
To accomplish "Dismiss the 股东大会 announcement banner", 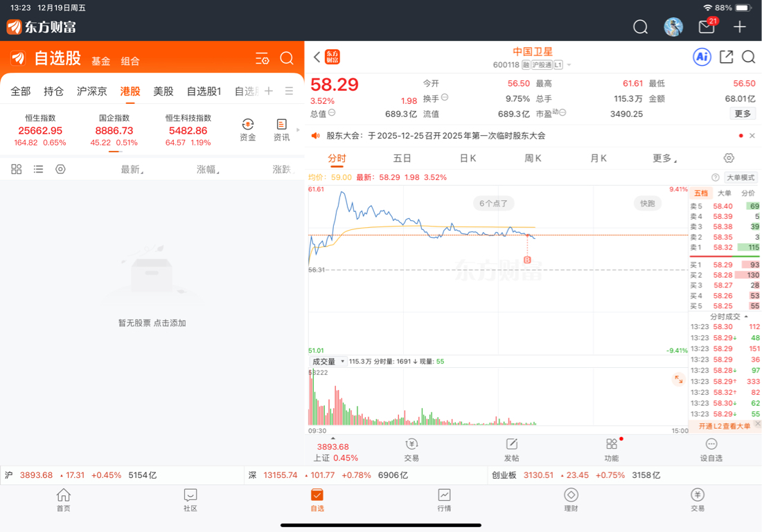I will pyautogui.click(x=752, y=136).
